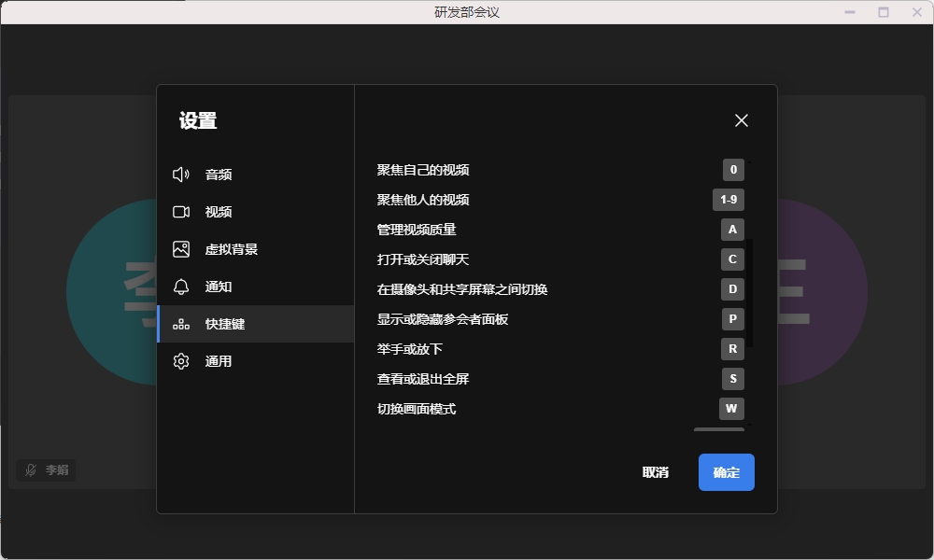Click the 0 key badge for 聚焦自己的视频

tap(733, 170)
